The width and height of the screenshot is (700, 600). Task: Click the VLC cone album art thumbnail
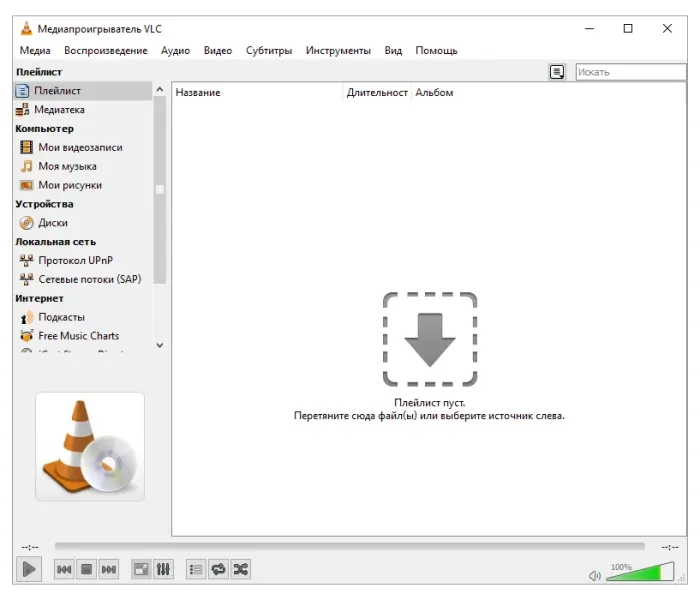tap(90, 446)
